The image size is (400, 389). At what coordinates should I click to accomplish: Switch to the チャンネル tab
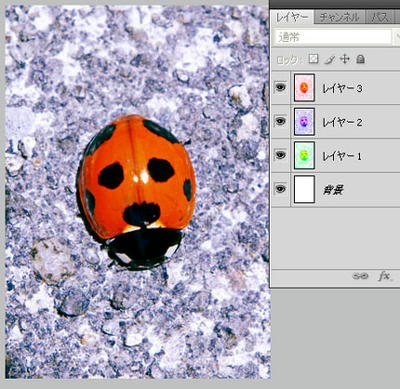[339, 17]
